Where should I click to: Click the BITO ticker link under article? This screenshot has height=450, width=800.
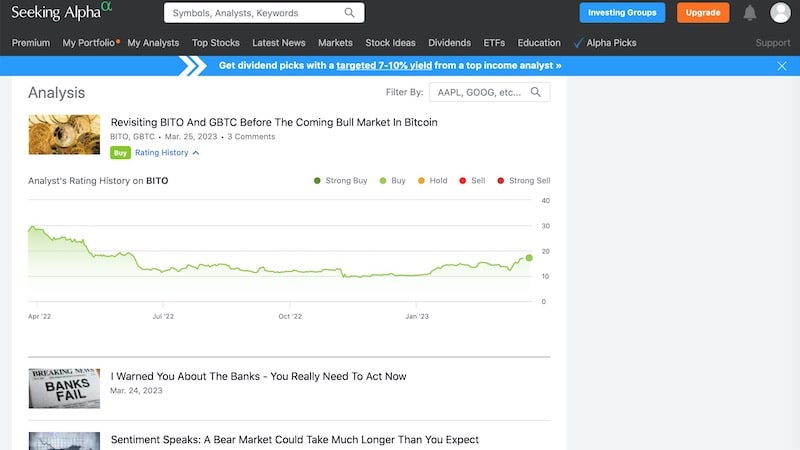click(119, 137)
